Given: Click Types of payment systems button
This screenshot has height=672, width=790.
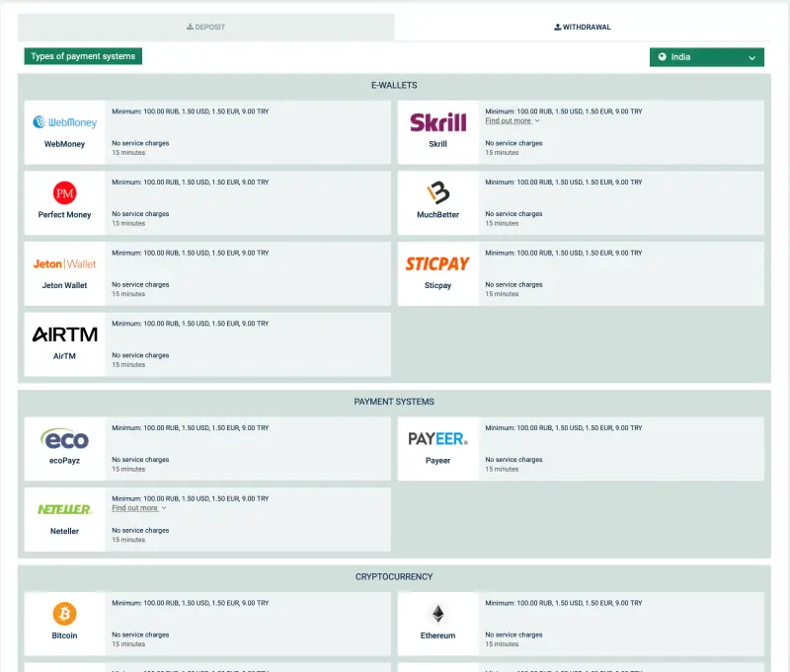Looking at the screenshot, I should click(83, 56).
